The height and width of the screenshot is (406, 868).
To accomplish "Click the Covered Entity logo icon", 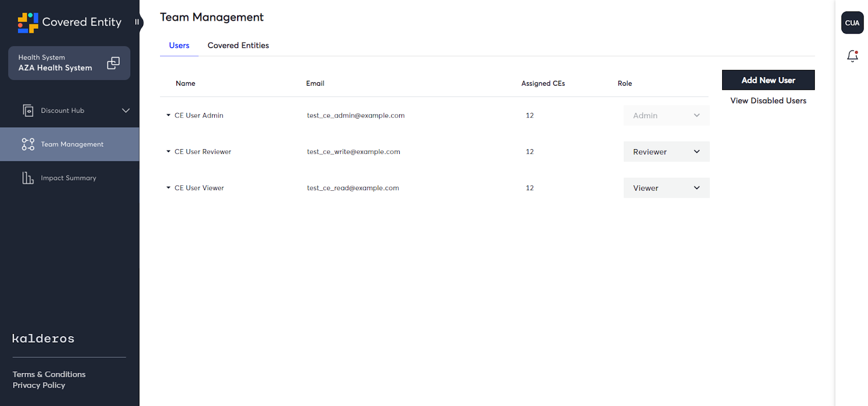I will tap(28, 23).
